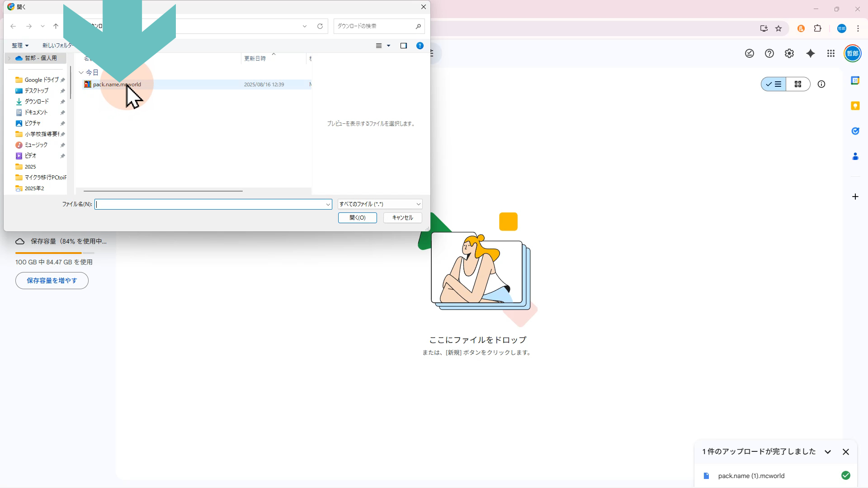Open the file type filter dropdown
The height and width of the screenshot is (488, 868).
coord(380,204)
